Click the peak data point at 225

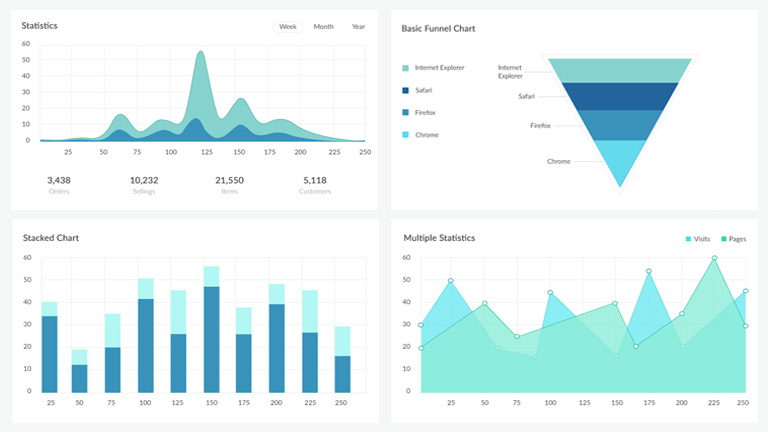[x=714, y=258]
